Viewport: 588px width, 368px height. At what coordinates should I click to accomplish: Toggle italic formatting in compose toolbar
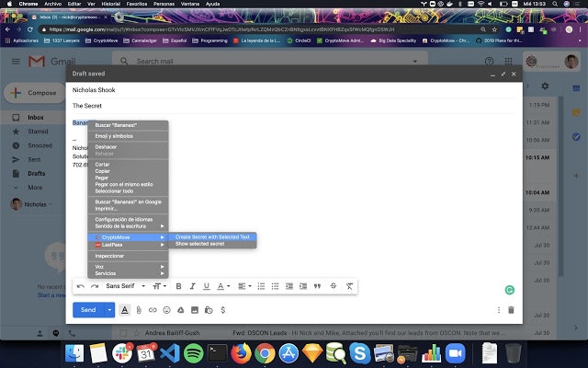(x=192, y=286)
